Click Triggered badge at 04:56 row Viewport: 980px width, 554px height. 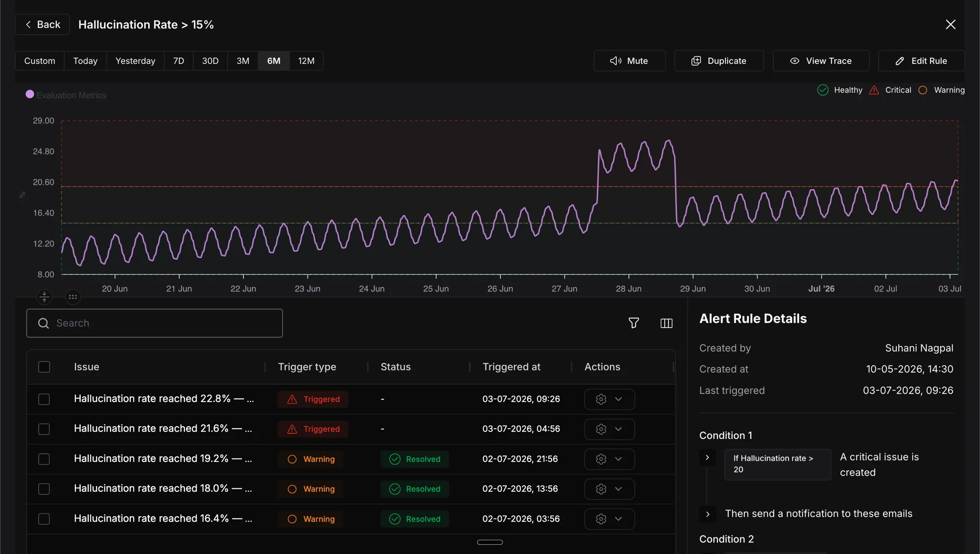pyautogui.click(x=313, y=429)
